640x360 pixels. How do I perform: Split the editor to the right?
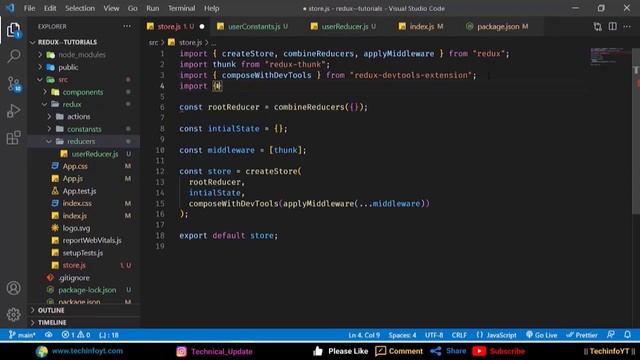(613, 27)
